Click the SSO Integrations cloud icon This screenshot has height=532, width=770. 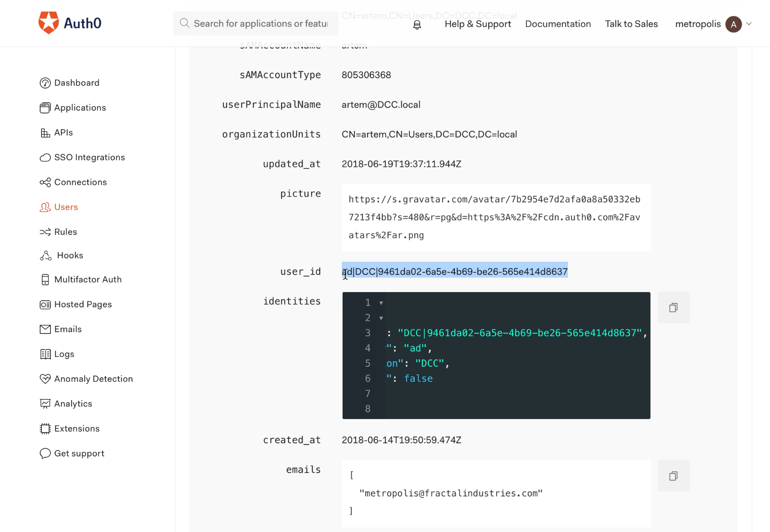coord(45,158)
